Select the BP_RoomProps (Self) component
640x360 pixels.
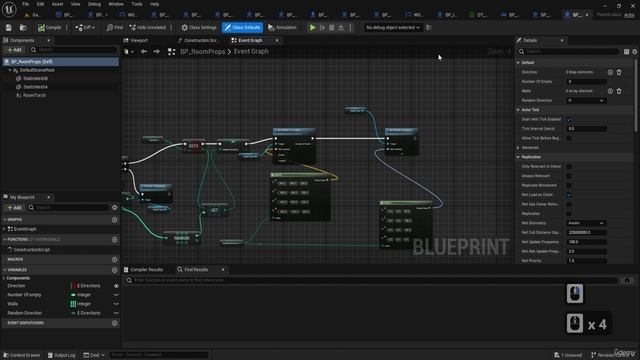click(x=60, y=62)
